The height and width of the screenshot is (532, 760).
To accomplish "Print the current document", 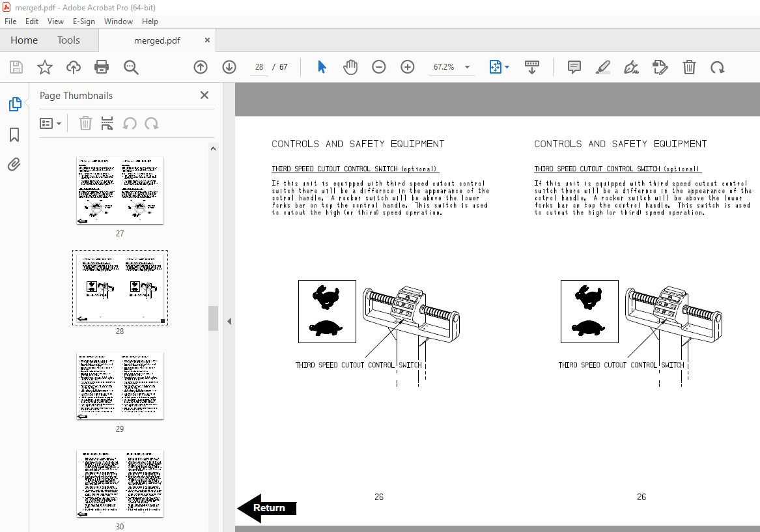I will click(x=102, y=66).
